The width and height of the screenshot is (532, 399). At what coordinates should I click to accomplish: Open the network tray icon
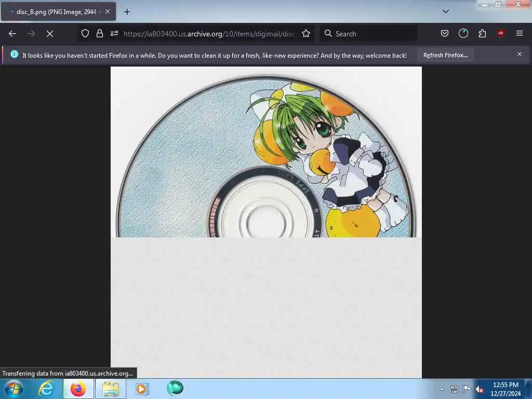454,389
